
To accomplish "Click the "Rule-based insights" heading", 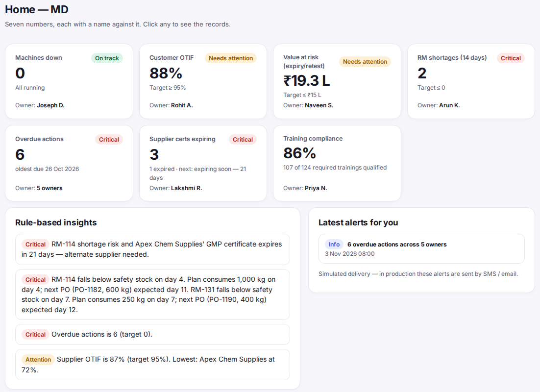I will click(x=56, y=222).
